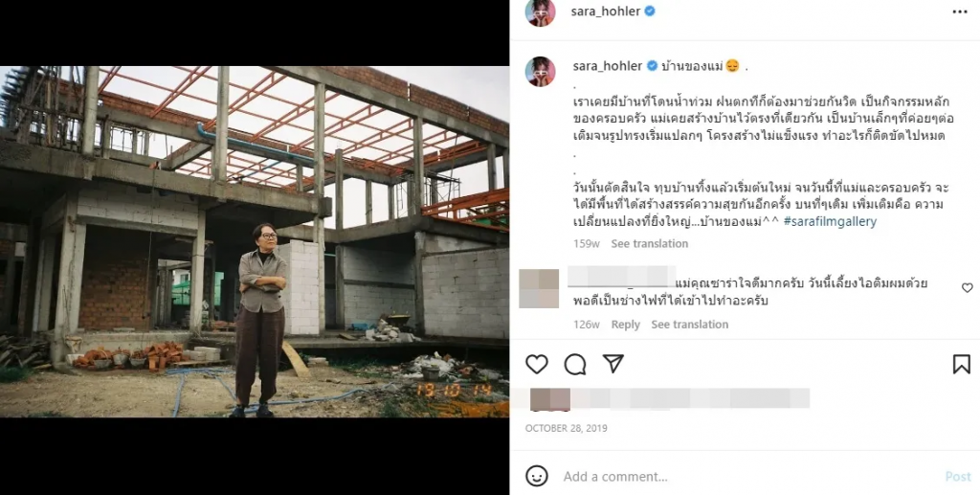
Task: Click the Add a comment field
Action: point(747,477)
